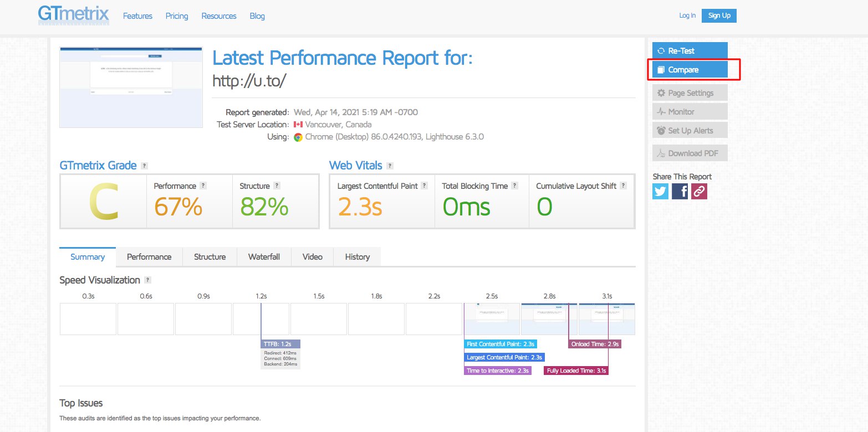Click the Fully Loaded Time marker
This screenshot has height=432, width=868.
tap(576, 371)
